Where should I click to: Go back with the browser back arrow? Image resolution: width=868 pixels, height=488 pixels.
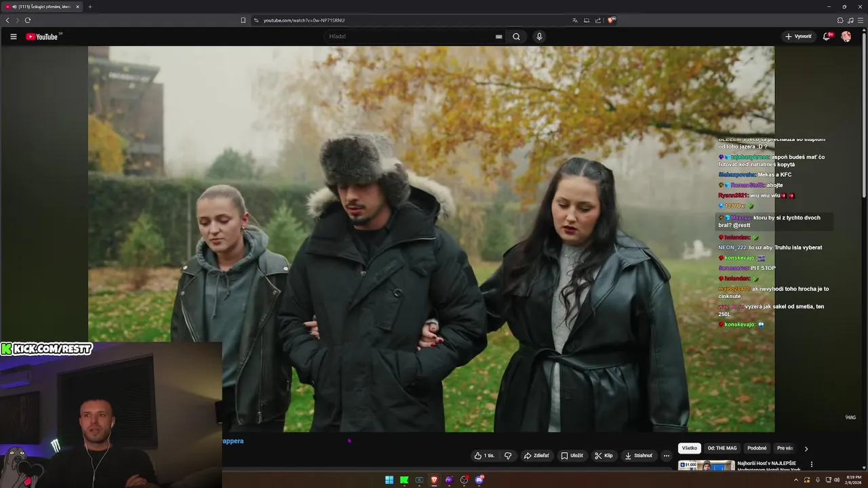(7, 20)
